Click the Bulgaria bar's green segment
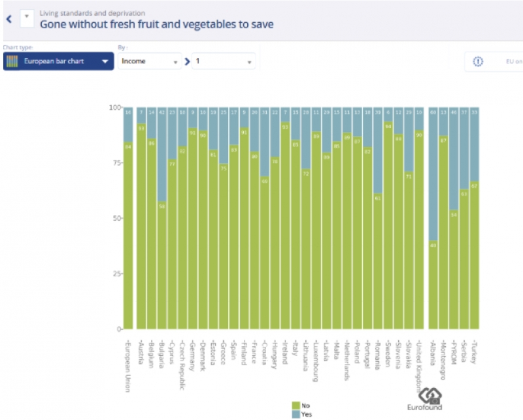Screen dimensions: 523x420 [161, 265]
